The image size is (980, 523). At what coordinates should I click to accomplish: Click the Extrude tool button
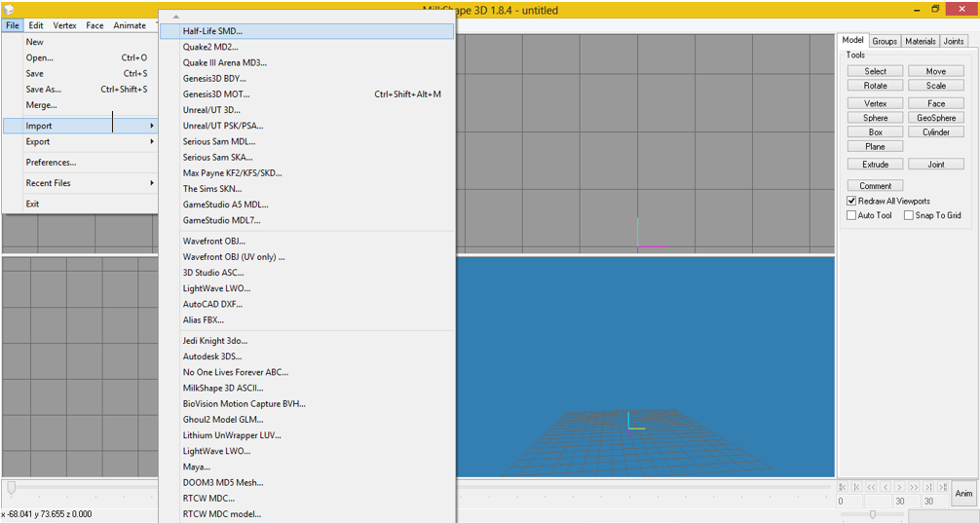point(875,165)
